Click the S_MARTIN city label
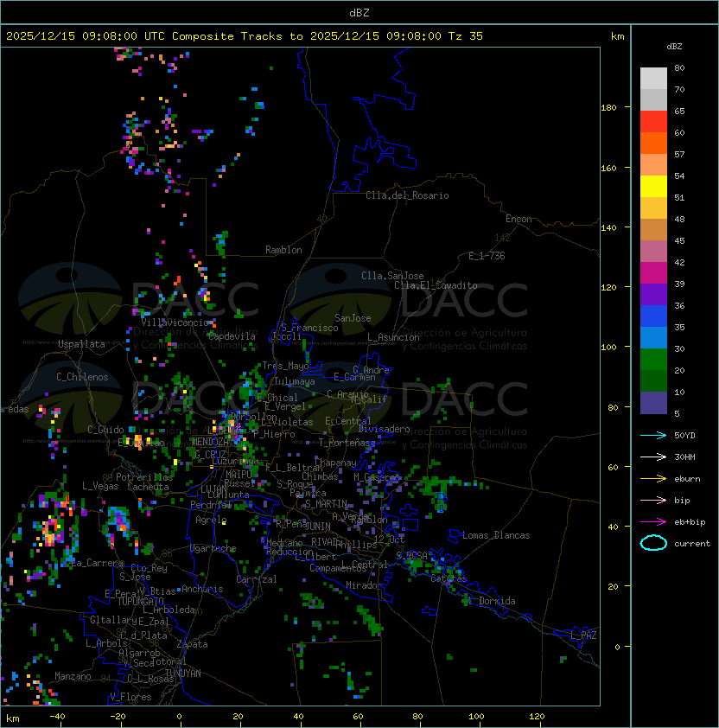This screenshot has width=719, height=728. coord(327,504)
